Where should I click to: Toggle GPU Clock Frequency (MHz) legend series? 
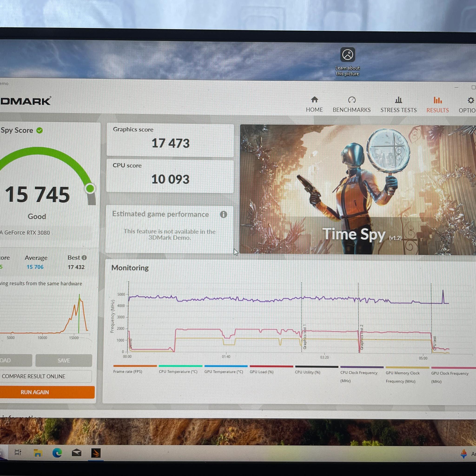click(453, 375)
